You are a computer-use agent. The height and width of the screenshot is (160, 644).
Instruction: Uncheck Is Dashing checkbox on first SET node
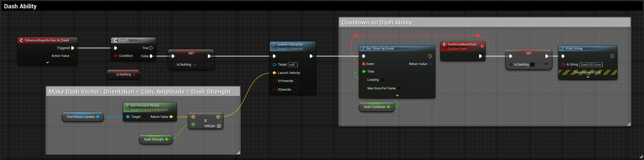point(195,65)
